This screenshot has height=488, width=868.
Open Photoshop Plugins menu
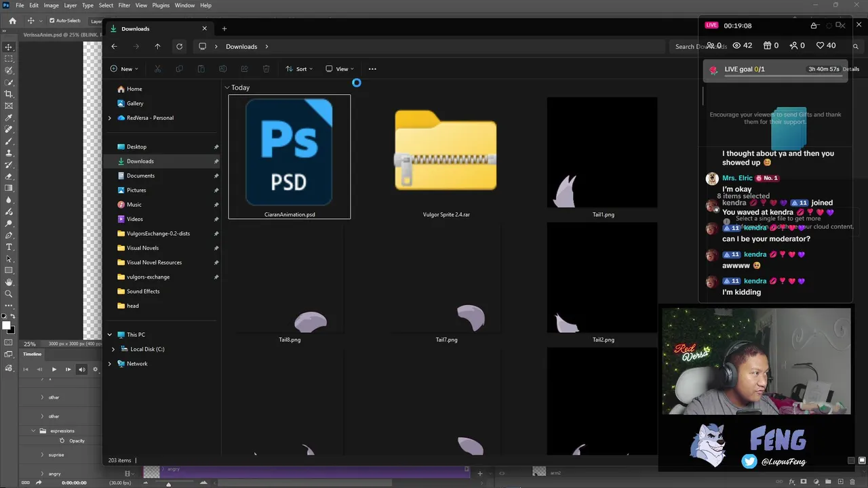coord(161,5)
